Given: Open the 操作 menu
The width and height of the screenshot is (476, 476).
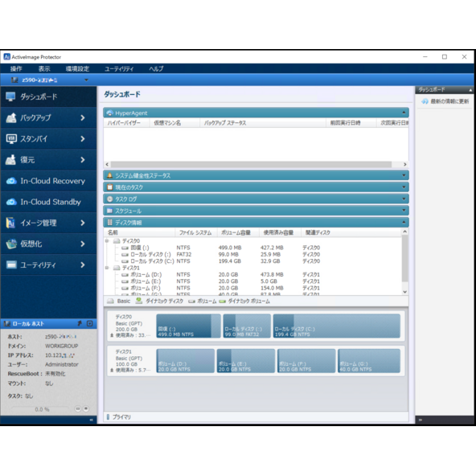Looking at the screenshot, I should pyautogui.click(x=16, y=68).
